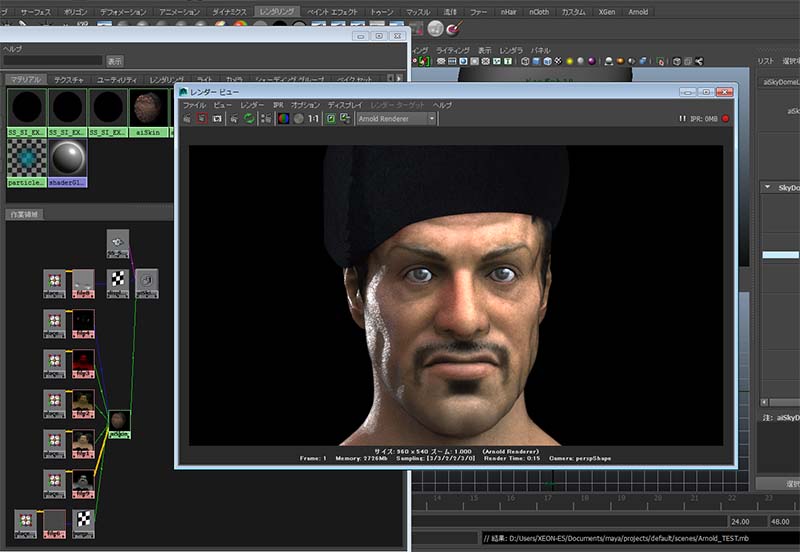Select the first SS_SI_EX material swatch

tap(27, 113)
